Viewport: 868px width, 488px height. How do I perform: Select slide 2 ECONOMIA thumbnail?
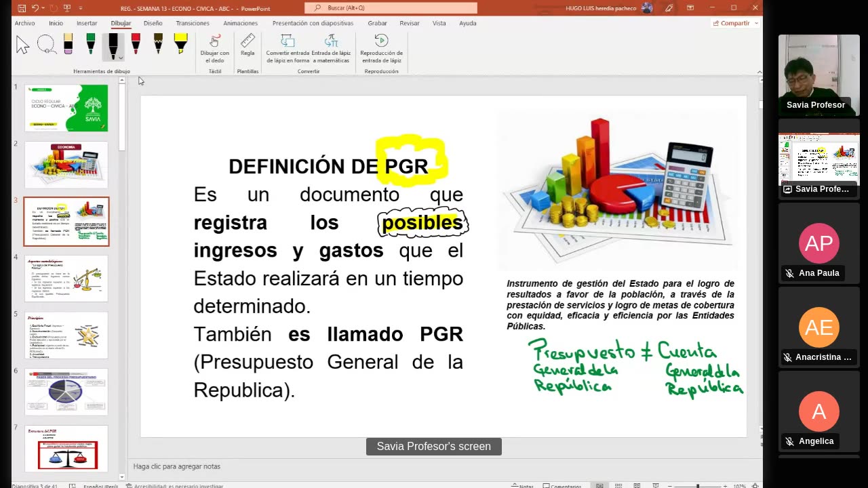pyautogui.click(x=66, y=165)
